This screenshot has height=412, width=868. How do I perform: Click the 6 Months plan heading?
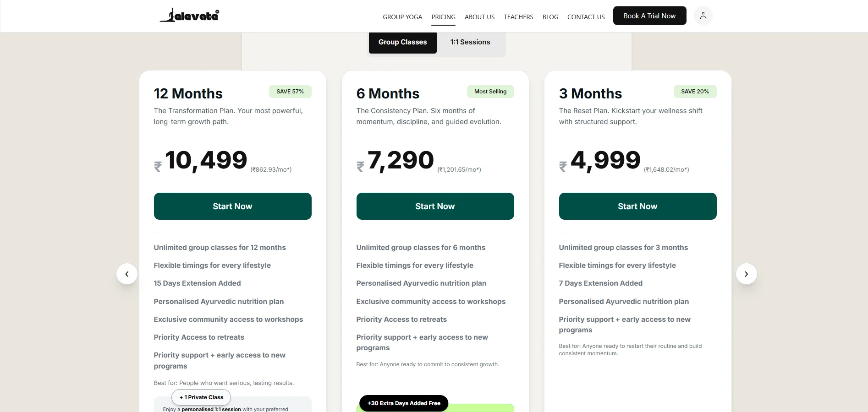(388, 94)
